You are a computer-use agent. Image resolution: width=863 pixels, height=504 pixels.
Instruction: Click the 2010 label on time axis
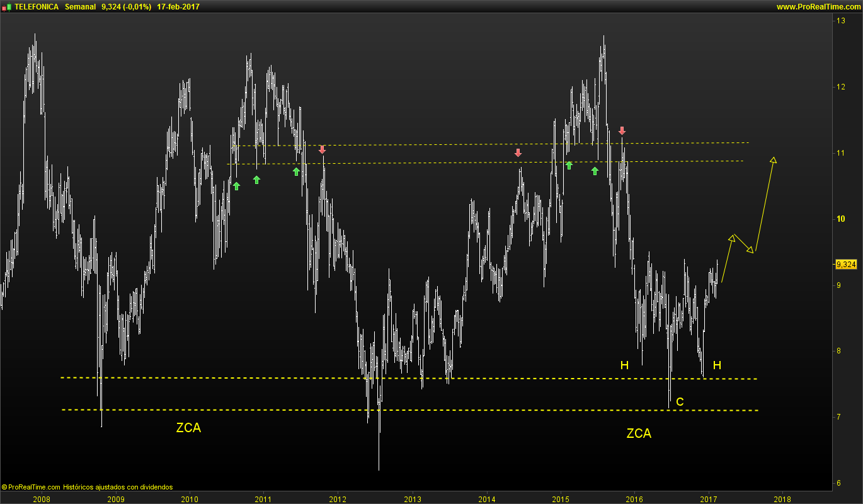tap(190, 498)
